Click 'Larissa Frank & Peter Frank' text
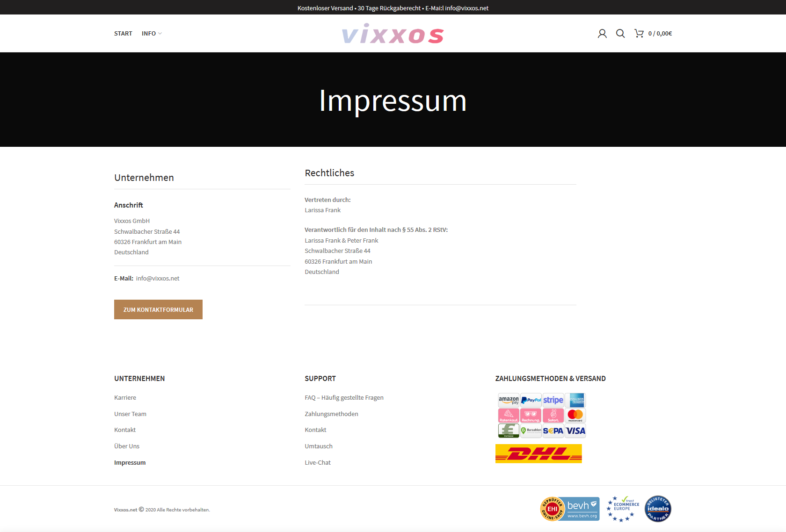Image resolution: width=786 pixels, height=532 pixels. click(342, 241)
